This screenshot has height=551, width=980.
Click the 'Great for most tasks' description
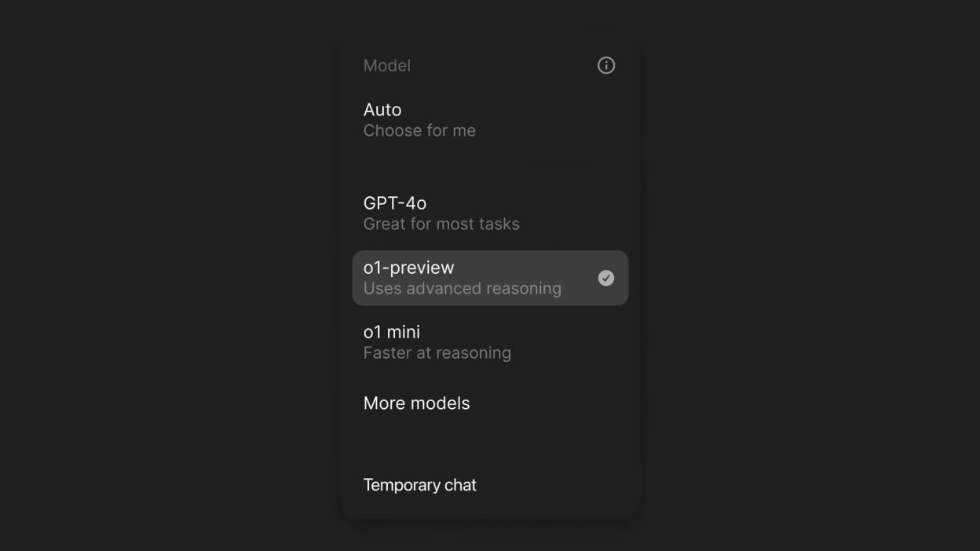pyautogui.click(x=441, y=224)
